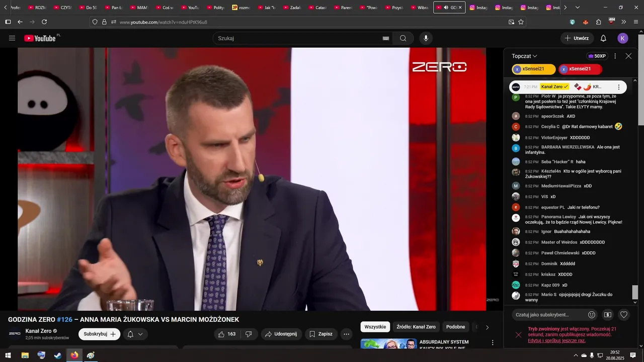Close the live chat panel
644x362 pixels.
(628, 56)
